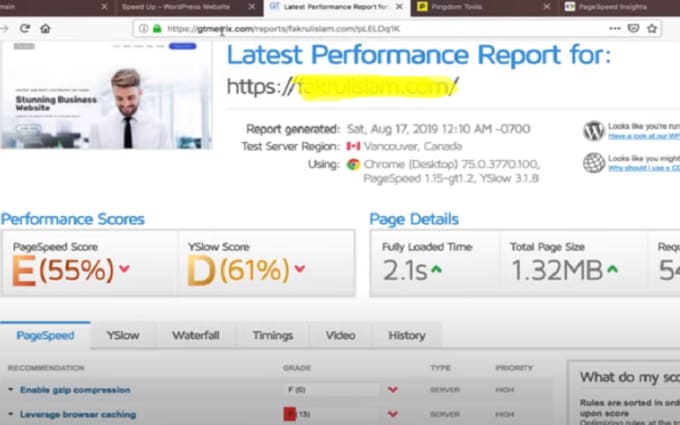Open the Waterfall tab

(x=196, y=335)
